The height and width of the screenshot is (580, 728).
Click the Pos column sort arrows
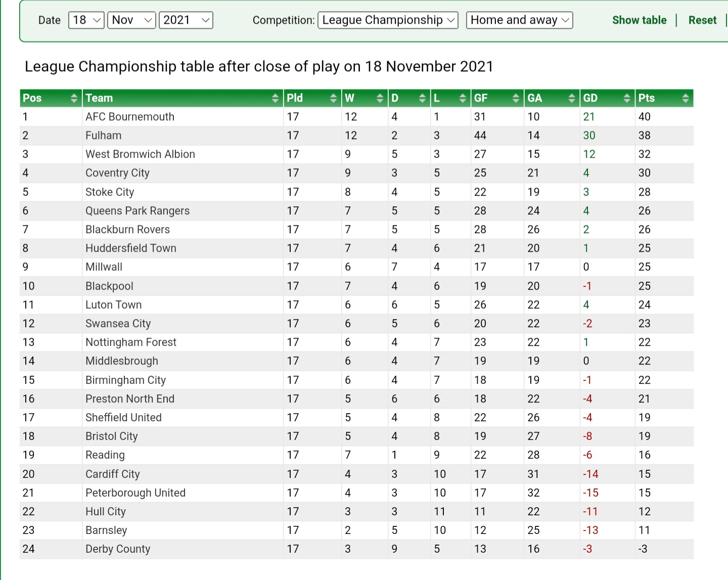tap(74, 98)
